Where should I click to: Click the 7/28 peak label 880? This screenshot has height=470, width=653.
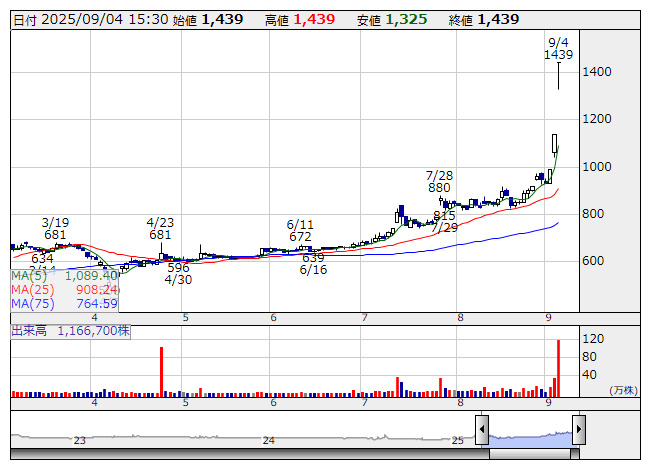439,188
